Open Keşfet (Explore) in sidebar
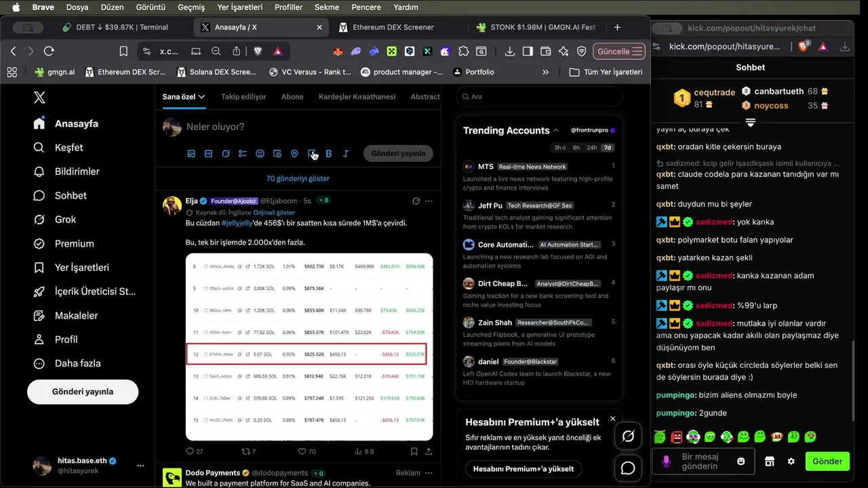Image resolution: width=868 pixels, height=488 pixels. click(x=58, y=148)
